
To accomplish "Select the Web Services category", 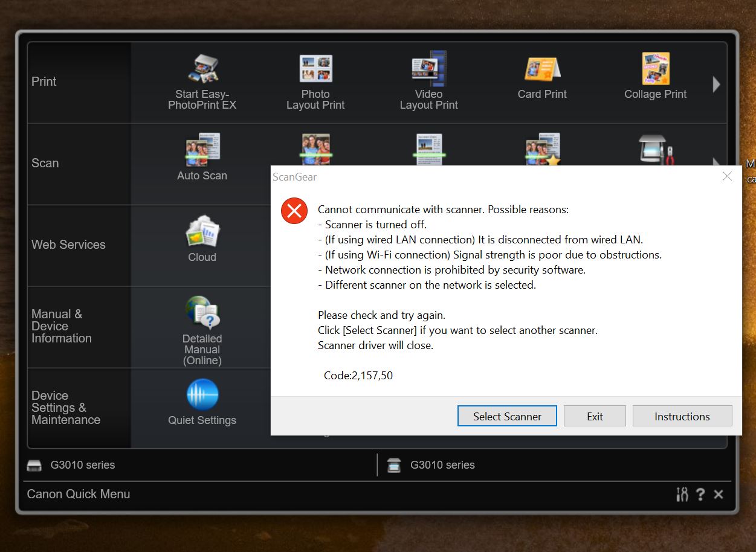I will [68, 245].
